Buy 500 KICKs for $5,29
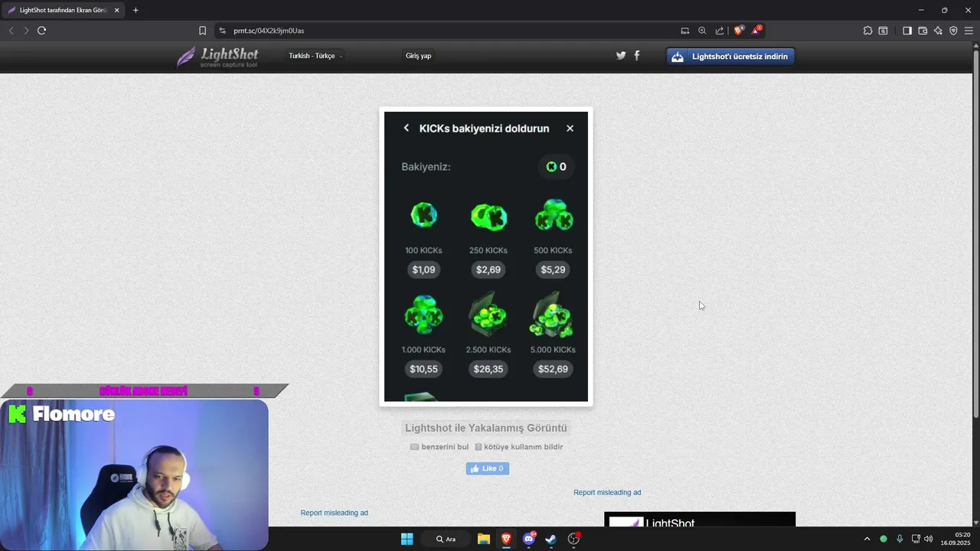The width and height of the screenshot is (980, 551). pyautogui.click(x=553, y=269)
